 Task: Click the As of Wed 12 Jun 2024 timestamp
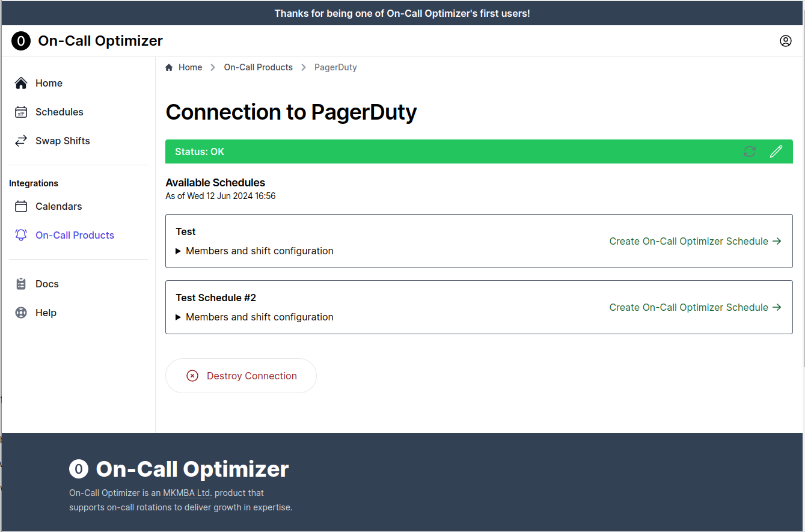[221, 196]
